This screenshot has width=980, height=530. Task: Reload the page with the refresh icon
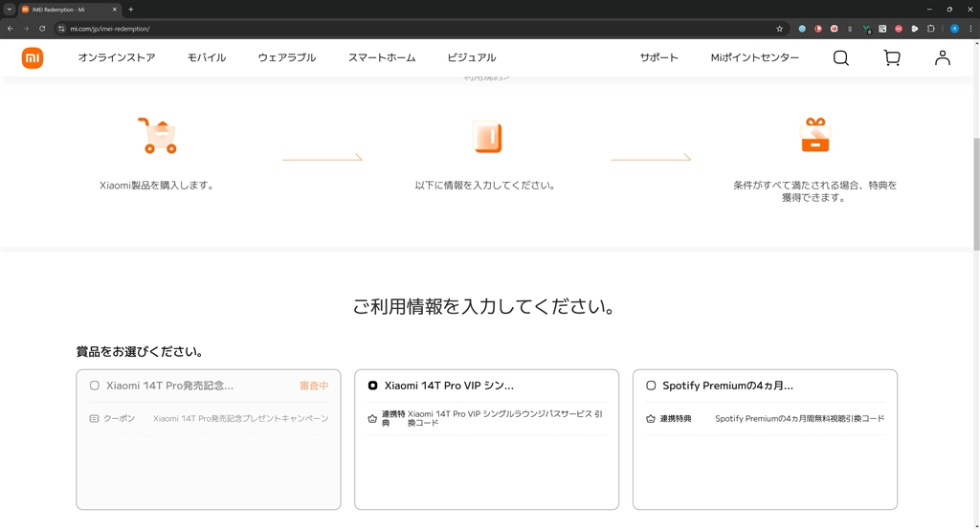[42, 29]
